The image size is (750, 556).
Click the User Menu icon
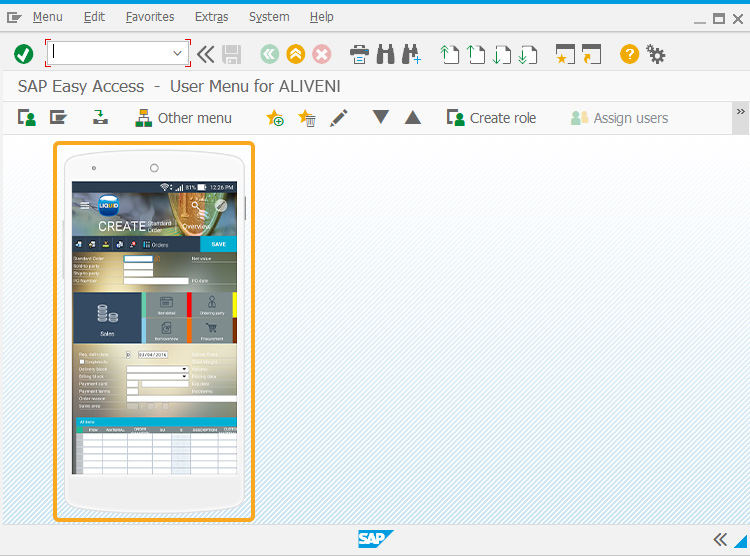pos(27,118)
